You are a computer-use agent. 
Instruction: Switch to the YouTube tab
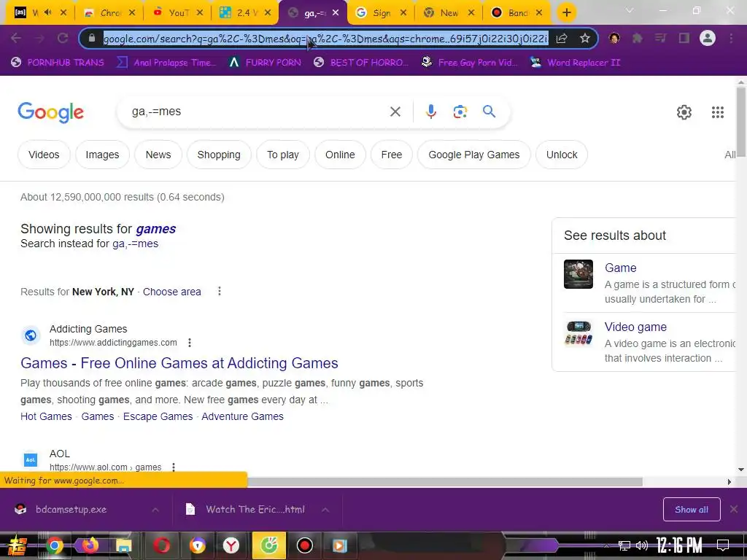tap(178, 13)
